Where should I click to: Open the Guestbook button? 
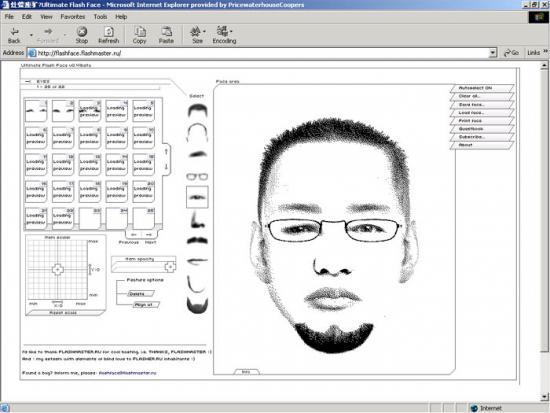(481, 129)
